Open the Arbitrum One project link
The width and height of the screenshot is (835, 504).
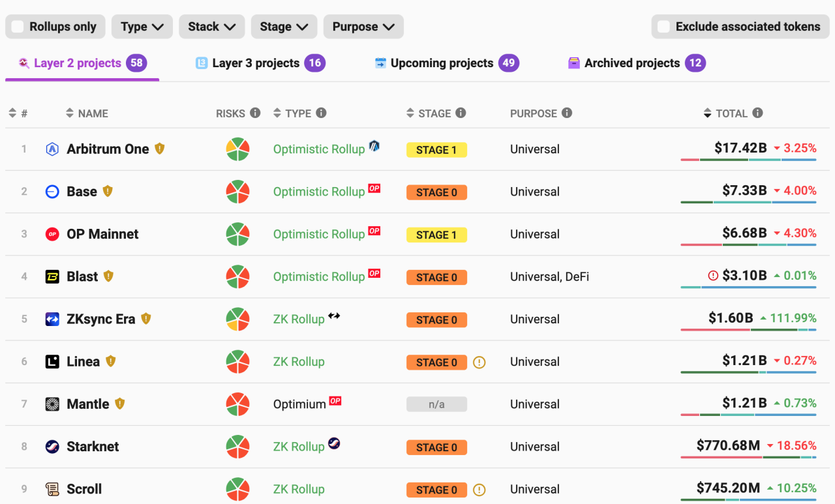coord(108,149)
